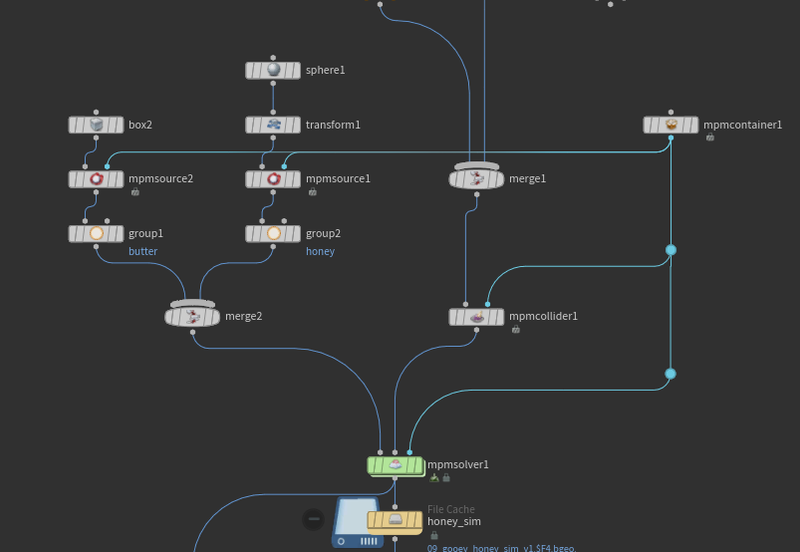Click the group1 node icon
Viewport: 800px width, 552px height.
pyautogui.click(x=96, y=233)
